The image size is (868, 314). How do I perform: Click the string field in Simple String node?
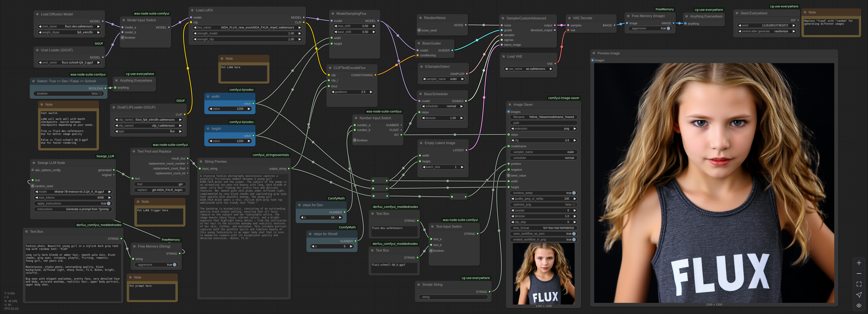click(x=453, y=297)
